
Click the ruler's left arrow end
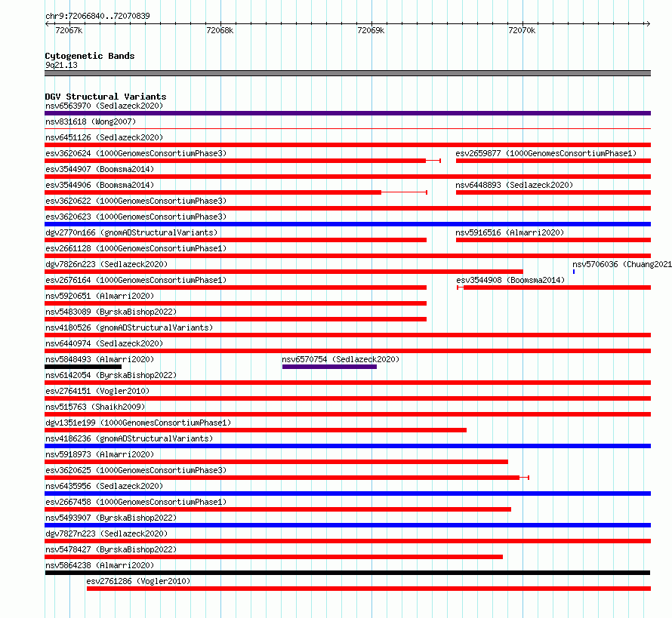pos(47,24)
